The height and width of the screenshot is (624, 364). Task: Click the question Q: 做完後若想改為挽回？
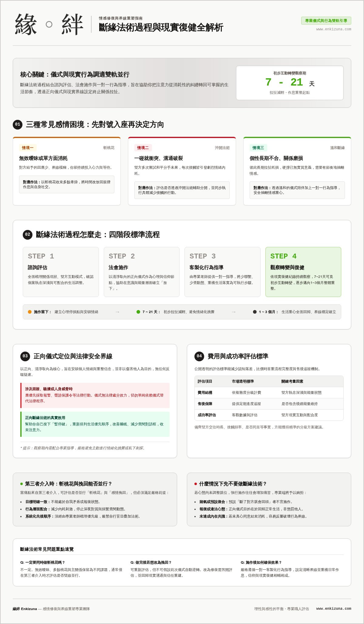click(x=151, y=562)
